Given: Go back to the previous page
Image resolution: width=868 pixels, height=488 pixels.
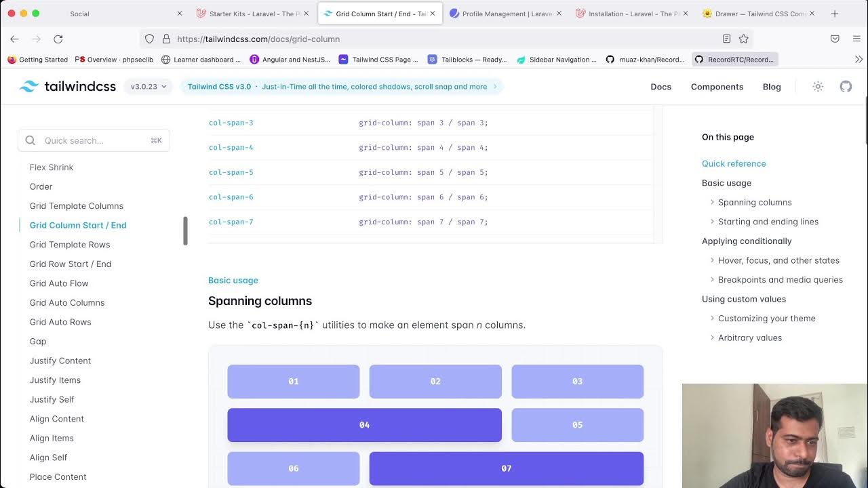Looking at the screenshot, I should point(14,39).
